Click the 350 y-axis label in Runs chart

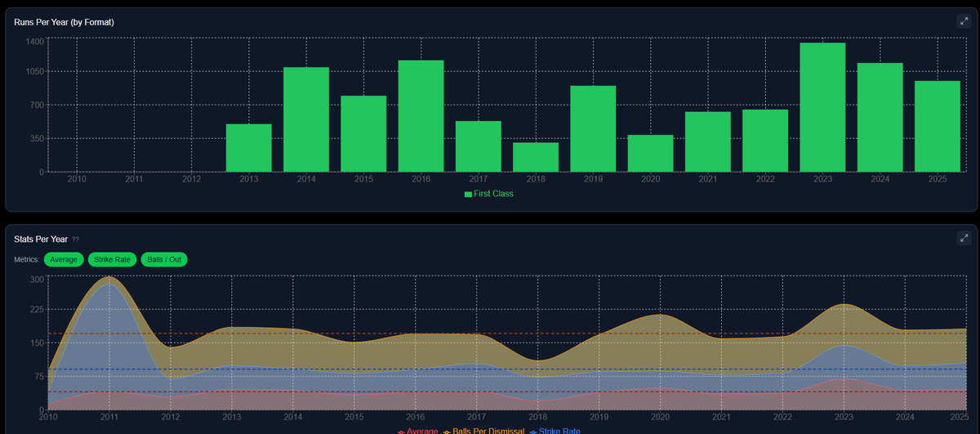(x=36, y=138)
